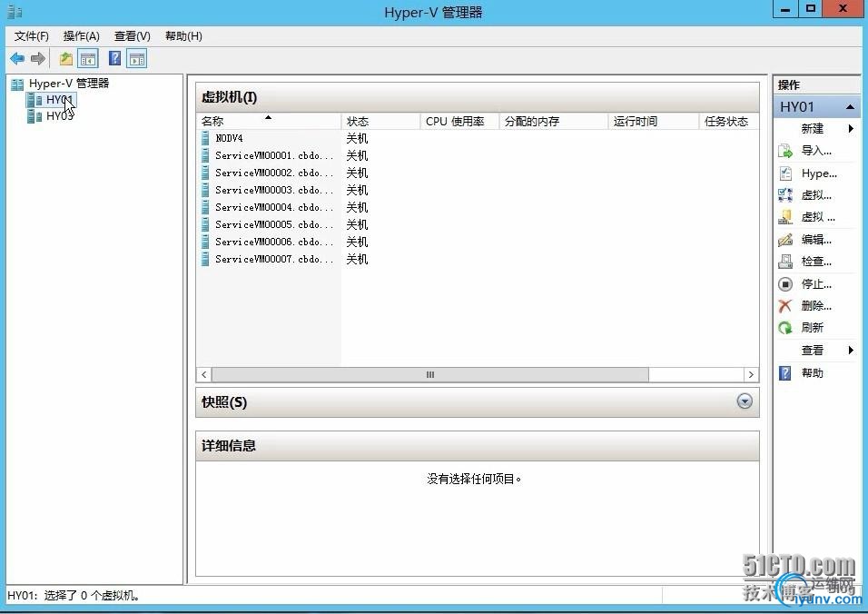This screenshot has width=868, height=614.
Task: Click the green Refresh (刷新) icon
Action: click(x=785, y=328)
